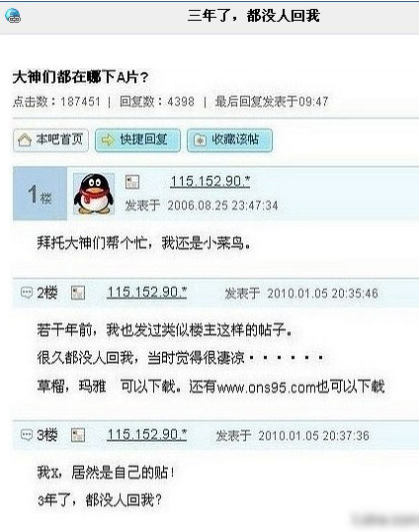Click the small card icon in floor 1 header
The height and width of the screenshot is (532, 419).
pos(132,182)
